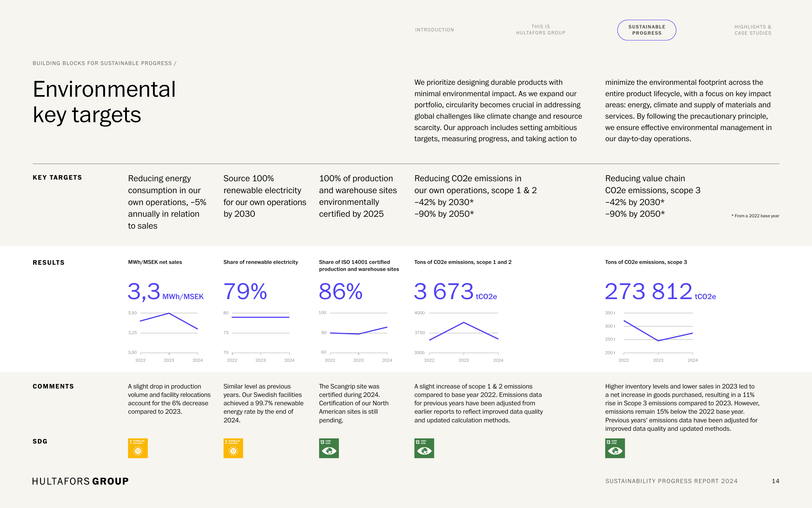Click 'The Scangrip site was certified' comment
The width and height of the screenshot is (812, 508).
(354, 403)
